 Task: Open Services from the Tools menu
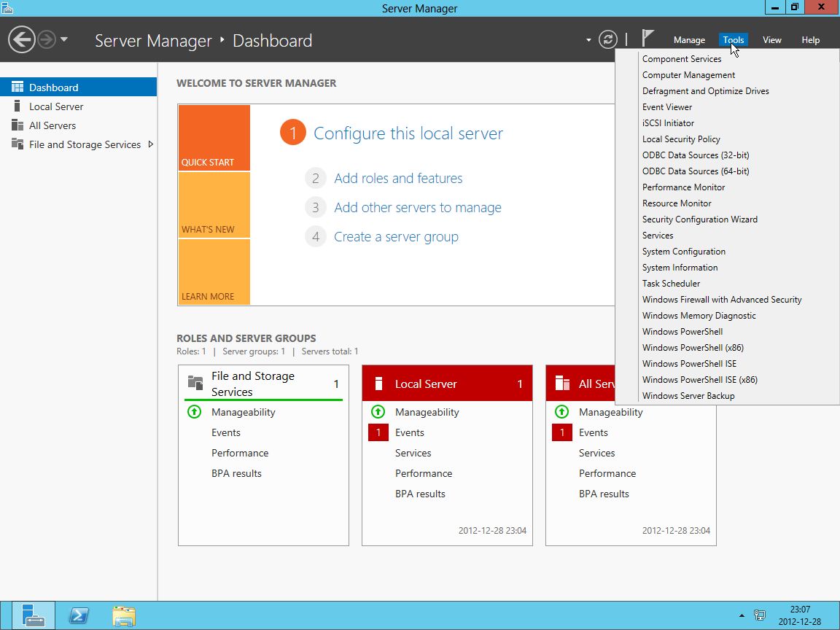[657, 236]
